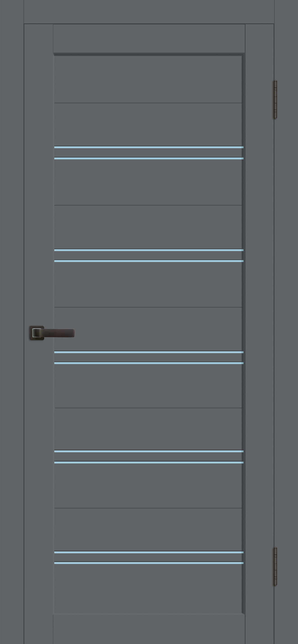
Task: Click the right casing beside the upper hinge
Action: [287, 99]
